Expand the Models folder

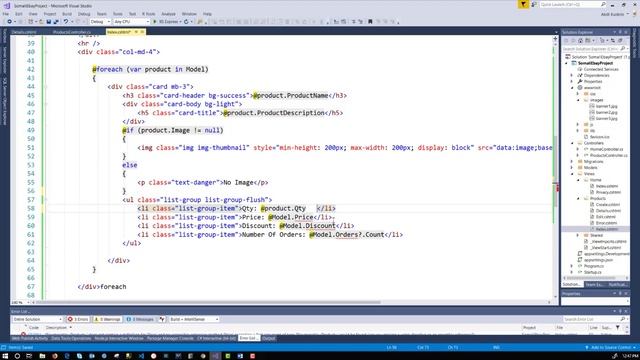(x=572, y=168)
